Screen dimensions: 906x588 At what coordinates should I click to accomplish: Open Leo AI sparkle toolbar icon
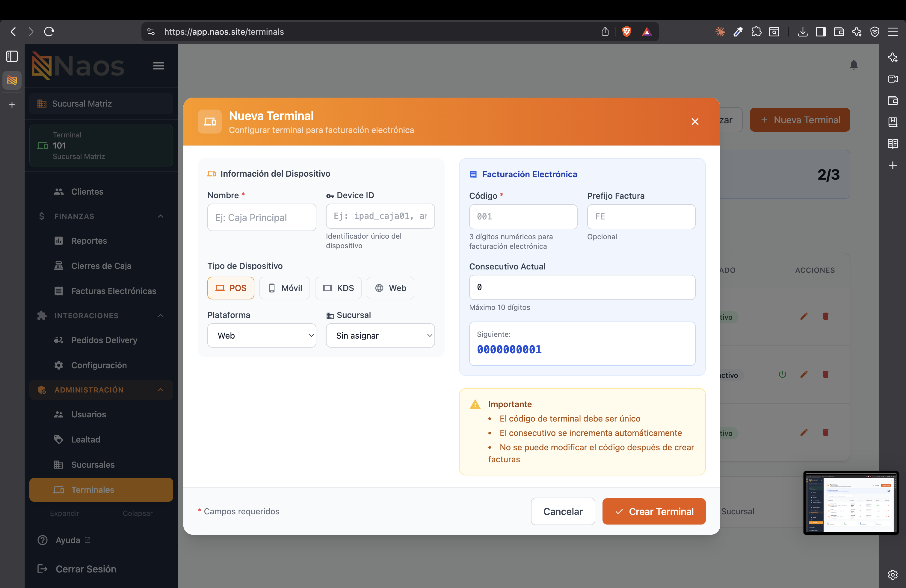pyautogui.click(x=857, y=31)
